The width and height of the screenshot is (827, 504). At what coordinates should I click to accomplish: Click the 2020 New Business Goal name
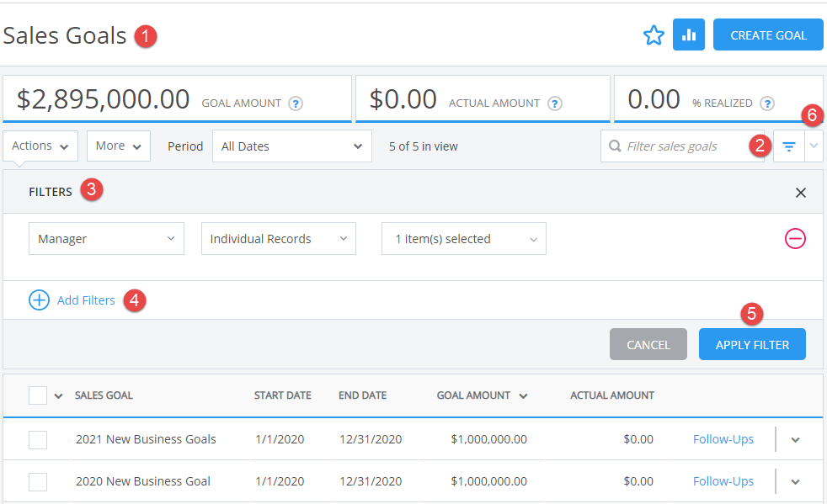point(143,481)
